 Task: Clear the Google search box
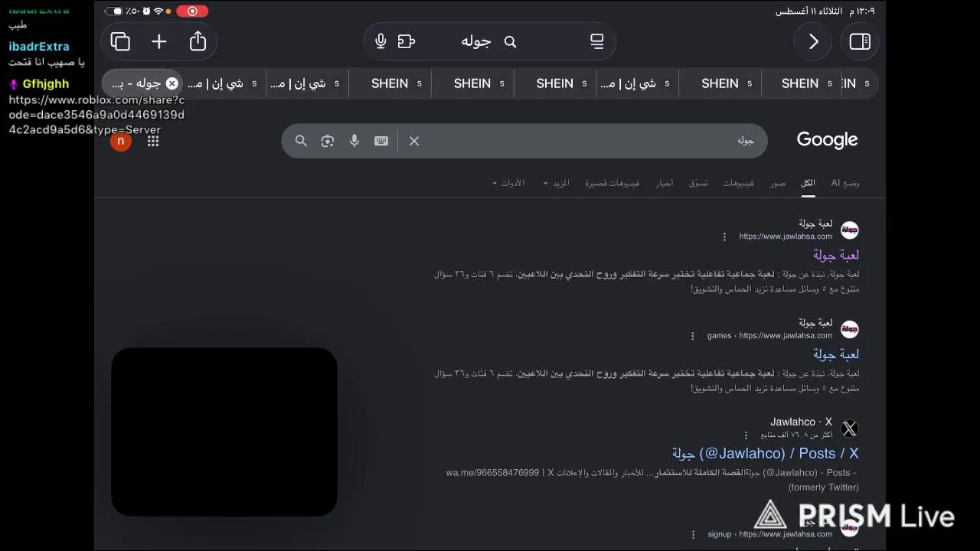point(414,141)
